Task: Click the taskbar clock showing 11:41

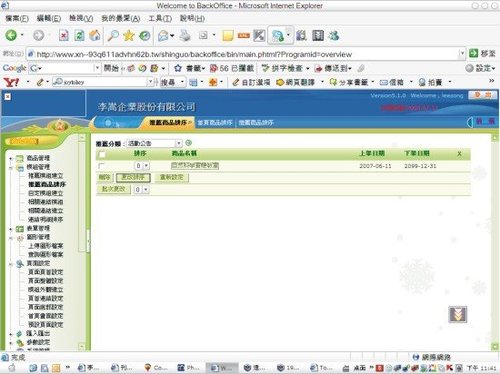Action: pos(481,368)
